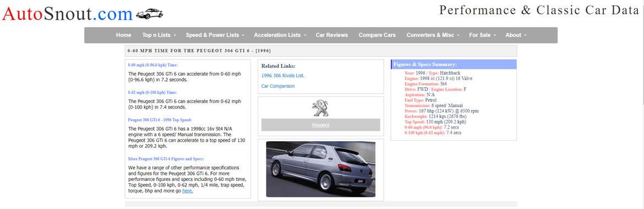
Task: Open the 1996 306 Rivals List link
Action: click(283, 76)
